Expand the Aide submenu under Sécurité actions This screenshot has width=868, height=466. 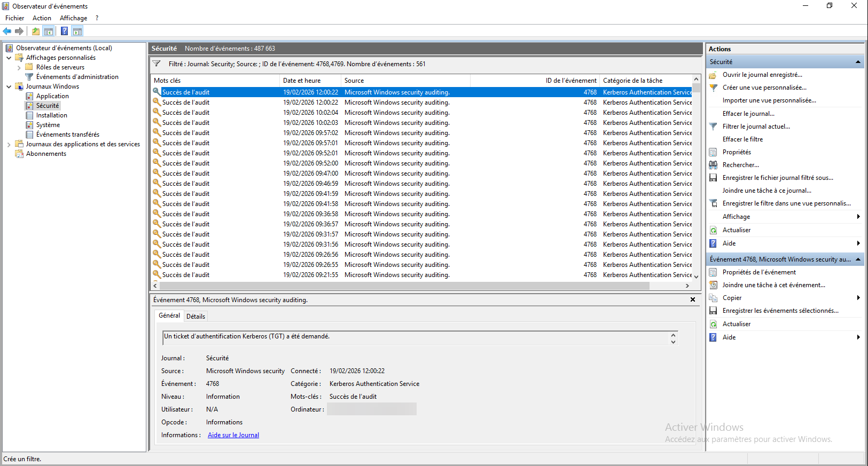(x=858, y=243)
